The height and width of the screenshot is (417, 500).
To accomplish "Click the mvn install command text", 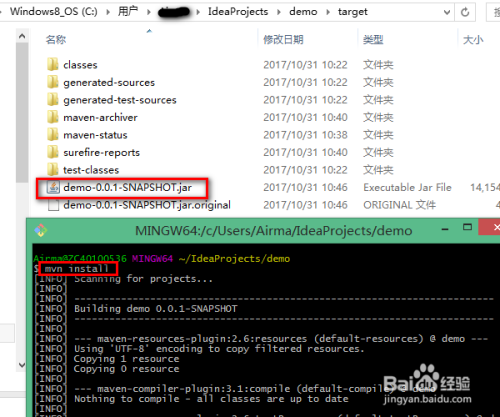I will [77, 269].
